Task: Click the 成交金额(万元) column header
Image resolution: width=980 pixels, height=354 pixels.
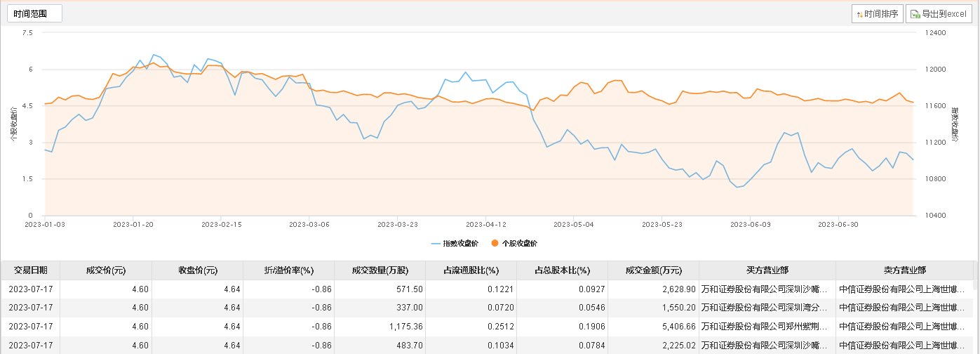Action: (x=653, y=270)
